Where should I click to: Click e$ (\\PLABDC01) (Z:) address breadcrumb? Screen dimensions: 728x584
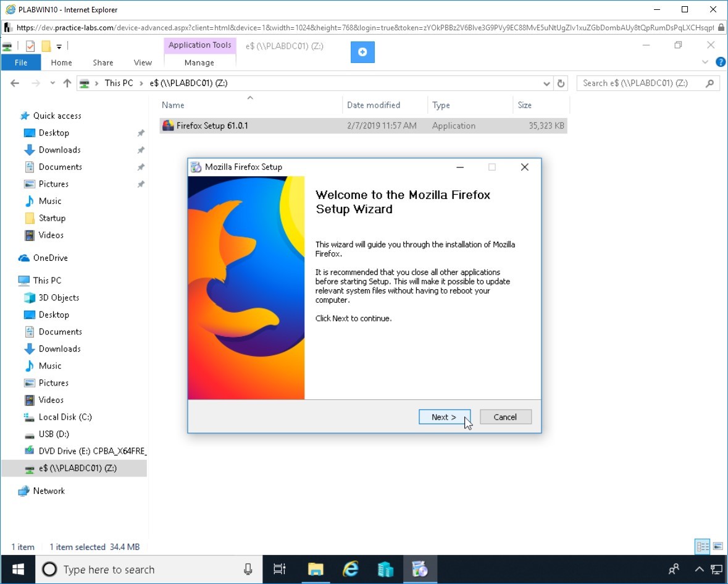(x=188, y=83)
